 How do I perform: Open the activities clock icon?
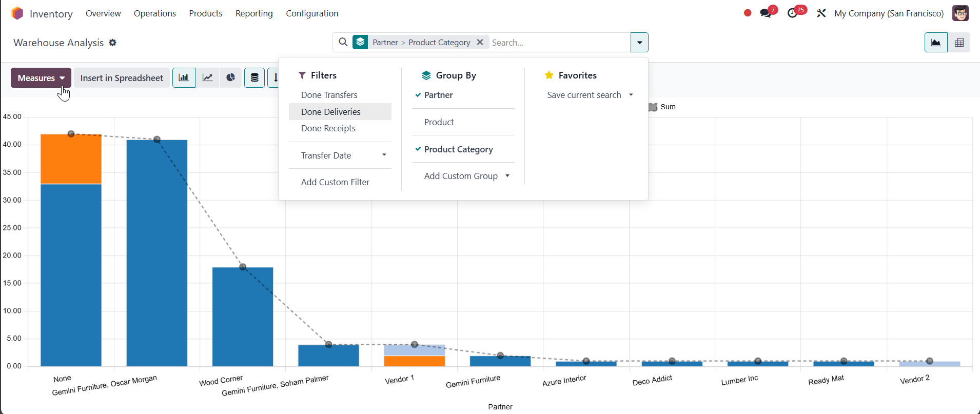793,13
